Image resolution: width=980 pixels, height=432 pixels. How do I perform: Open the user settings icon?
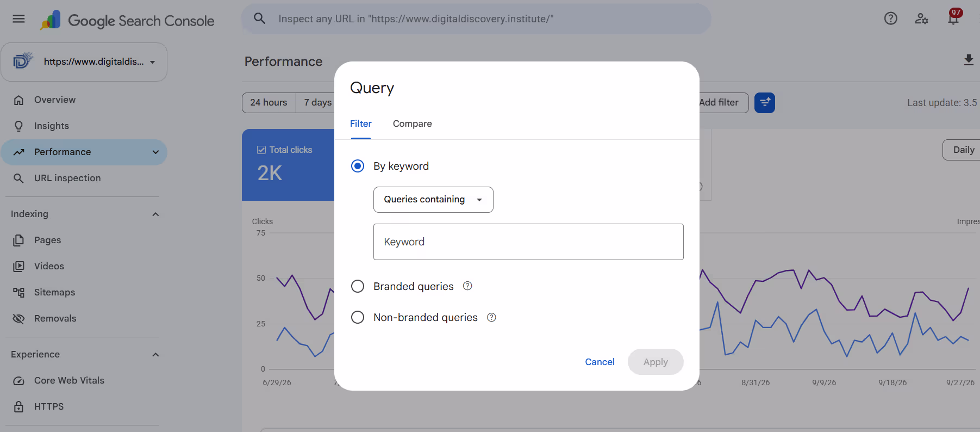click(x=921, y=18)
